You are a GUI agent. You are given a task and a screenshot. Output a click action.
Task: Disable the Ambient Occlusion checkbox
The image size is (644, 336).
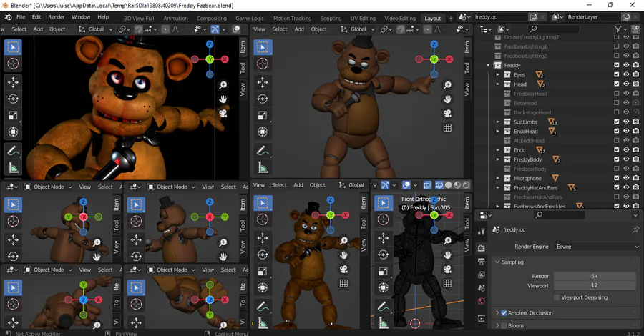(x=504, y=313)
